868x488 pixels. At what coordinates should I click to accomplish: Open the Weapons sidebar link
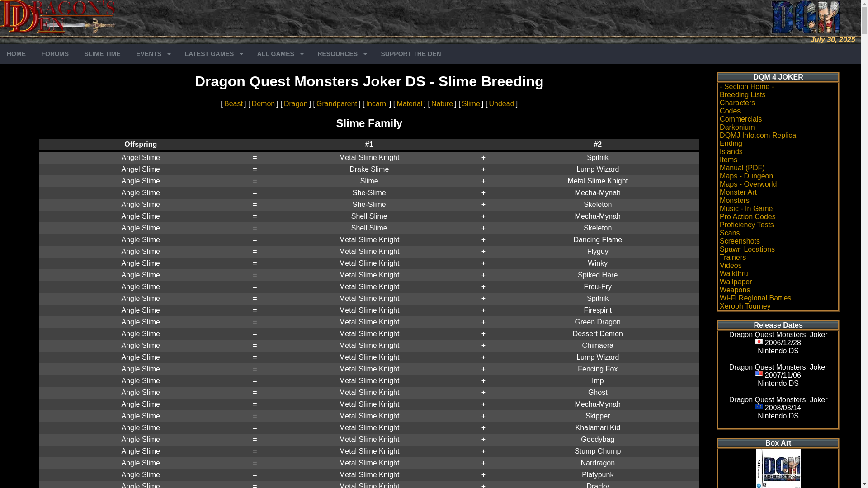735,290
